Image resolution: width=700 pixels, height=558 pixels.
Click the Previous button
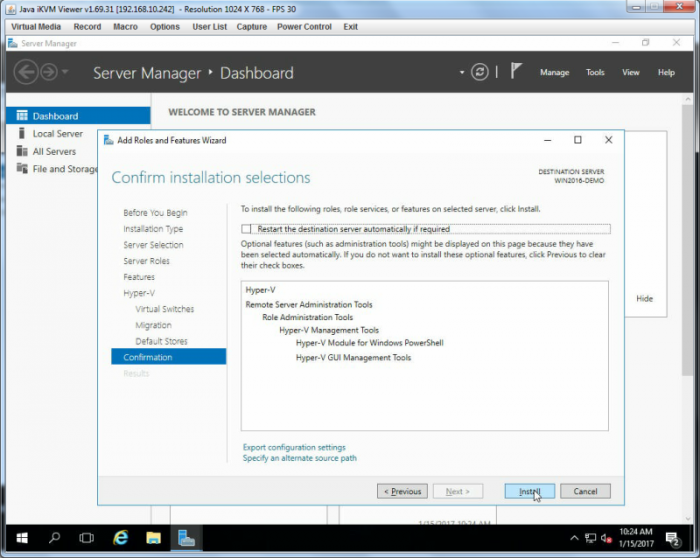pos(402,491)
